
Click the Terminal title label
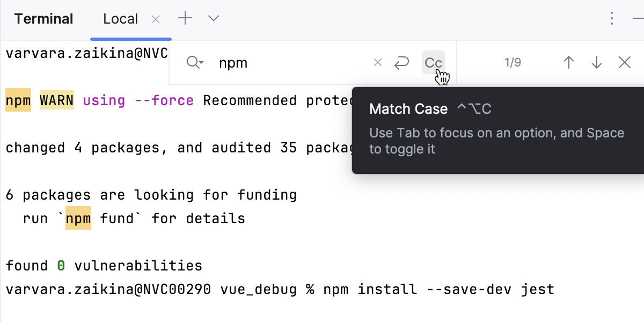(43, 18)
